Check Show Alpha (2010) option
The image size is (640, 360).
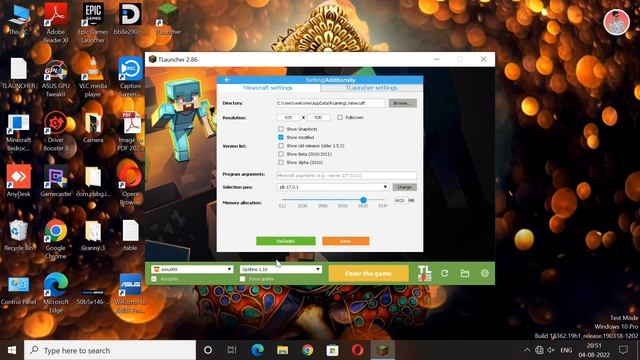coord(281,162)
